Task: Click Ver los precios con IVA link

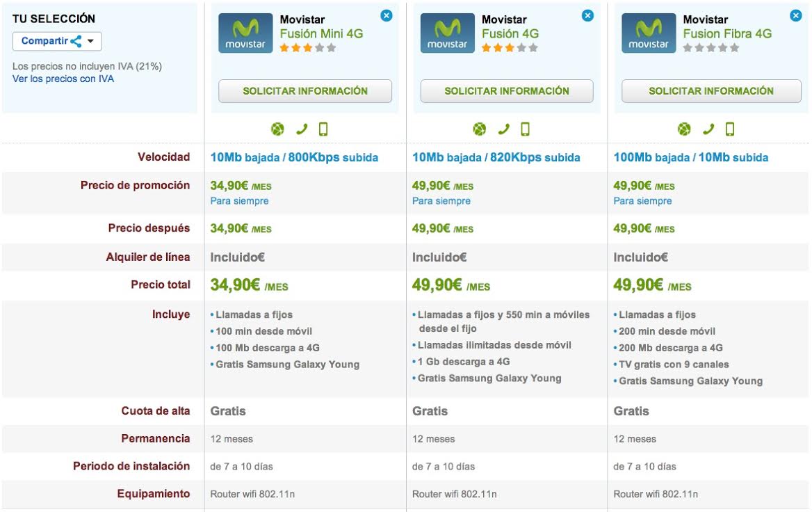Action: point(63,79)
